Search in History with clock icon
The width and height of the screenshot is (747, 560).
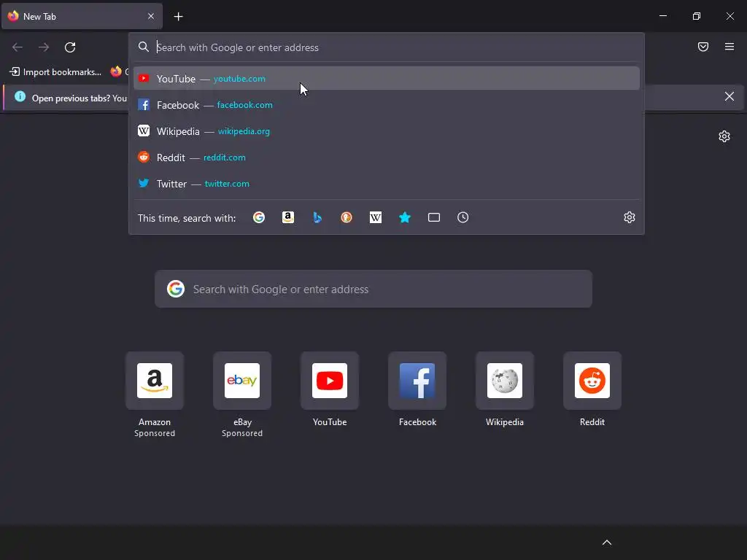pyautogui.click(x=462, y=217)
